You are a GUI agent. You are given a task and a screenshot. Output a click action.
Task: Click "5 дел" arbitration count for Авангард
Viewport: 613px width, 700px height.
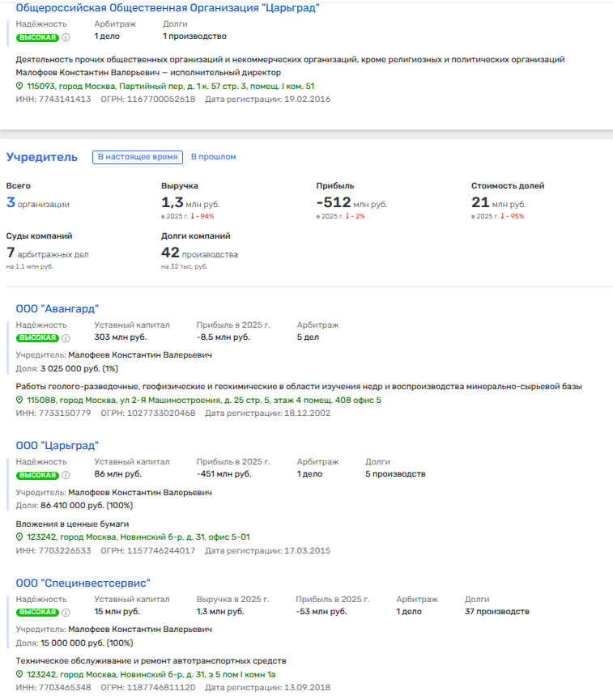[x=308, y=337]
